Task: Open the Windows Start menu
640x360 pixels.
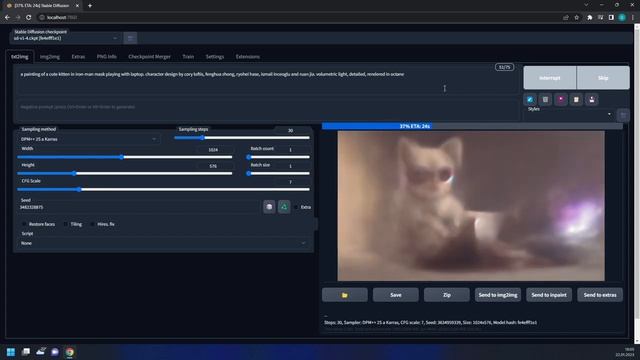Action: [x=11, y=352]
